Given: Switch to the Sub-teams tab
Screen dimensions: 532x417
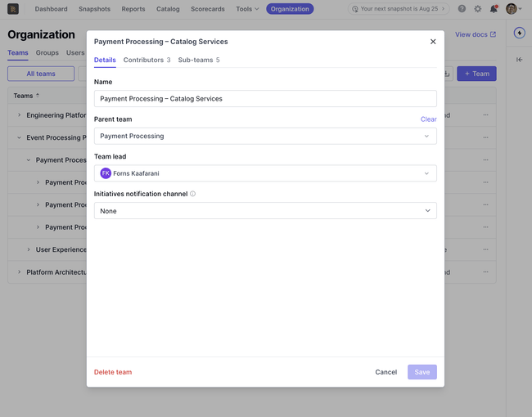Looking at the screenshot, I should [199, 60].
